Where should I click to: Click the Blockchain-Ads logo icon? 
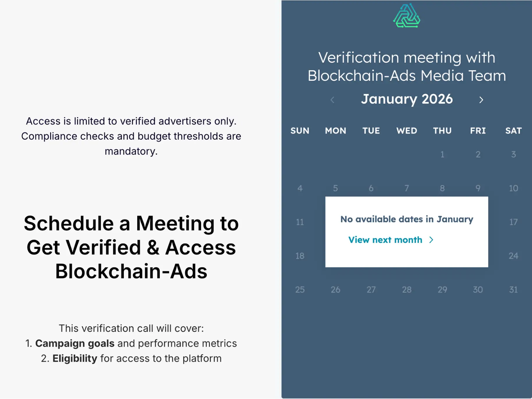point(406,16)
